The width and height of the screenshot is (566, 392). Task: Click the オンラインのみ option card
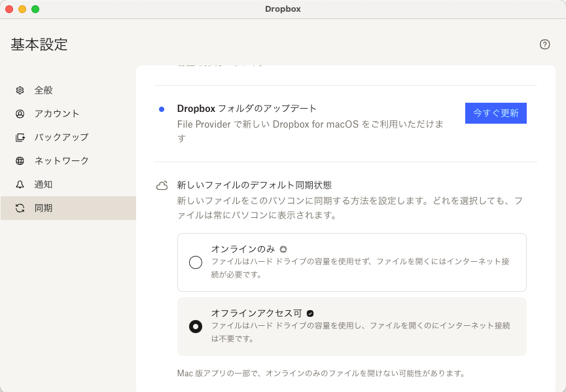[351, 262]
